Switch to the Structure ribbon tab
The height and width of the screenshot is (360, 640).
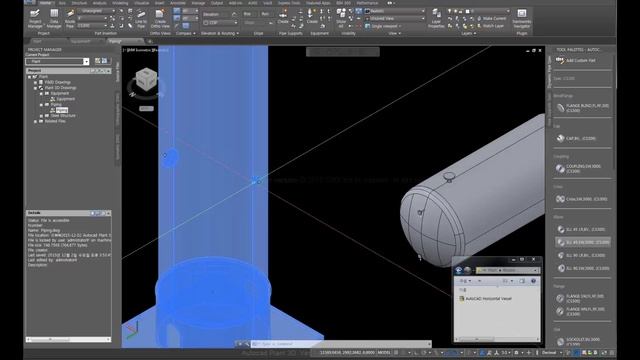point(80,3)
